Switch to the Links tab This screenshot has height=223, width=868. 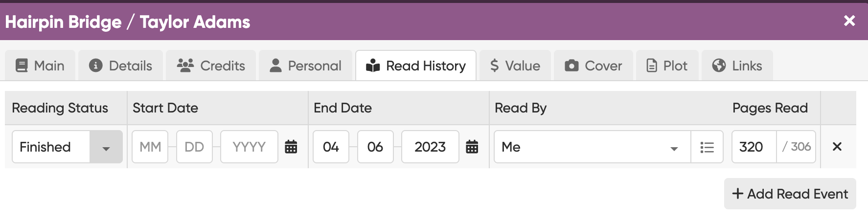[737, 66]
